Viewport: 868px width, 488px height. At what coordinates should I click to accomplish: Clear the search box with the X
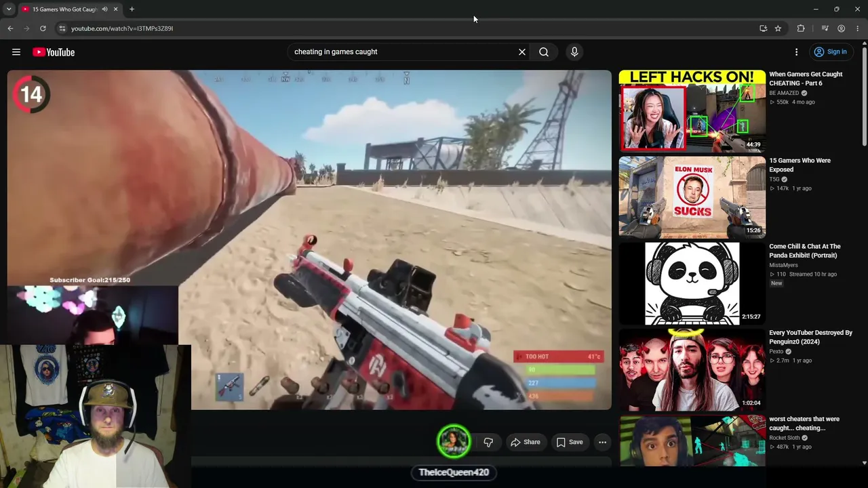pyautogui.click(x=522, y=52)
